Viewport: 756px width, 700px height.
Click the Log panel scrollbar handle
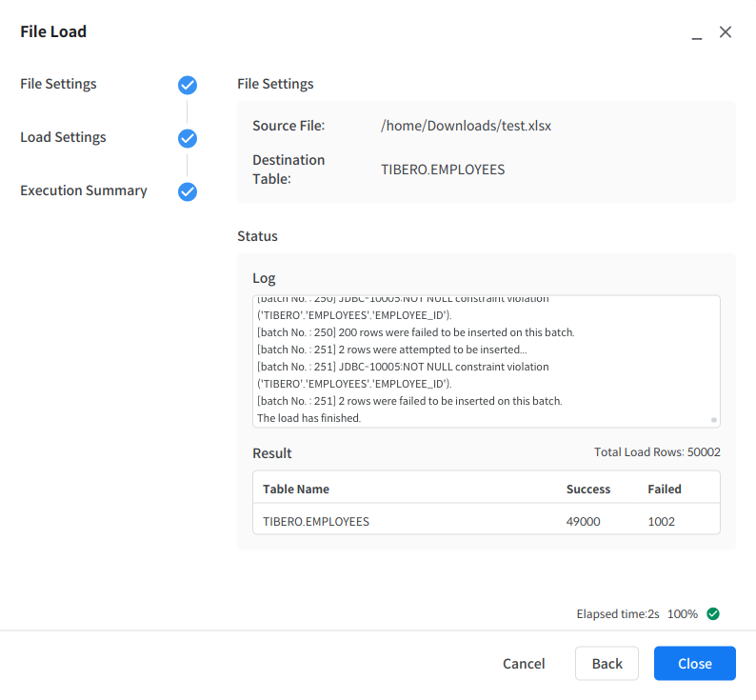[x=713, y=418]
